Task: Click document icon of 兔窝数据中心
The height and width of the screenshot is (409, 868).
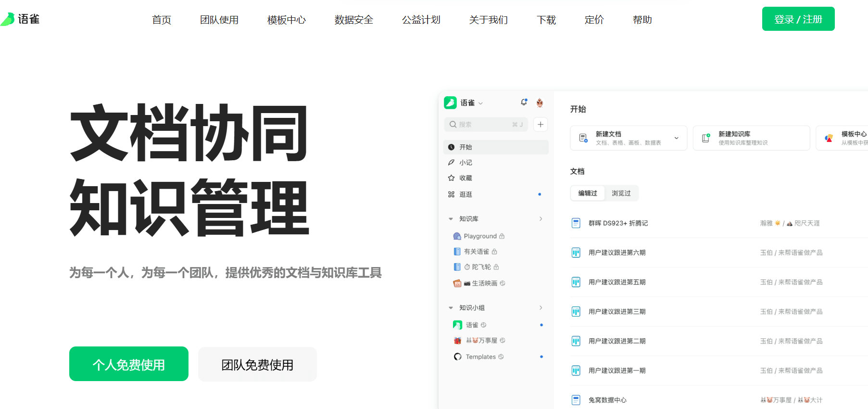Action: 576,400
